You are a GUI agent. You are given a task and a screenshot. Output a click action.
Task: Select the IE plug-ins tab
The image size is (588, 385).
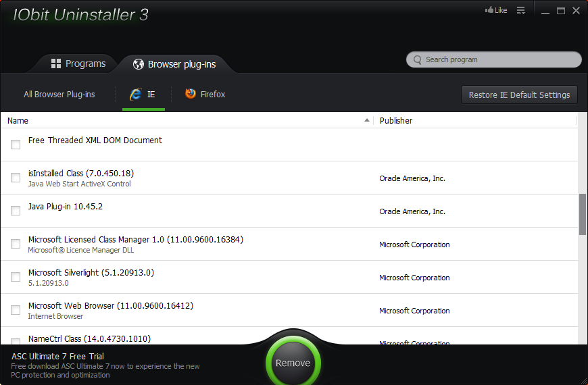click(144, 95)
